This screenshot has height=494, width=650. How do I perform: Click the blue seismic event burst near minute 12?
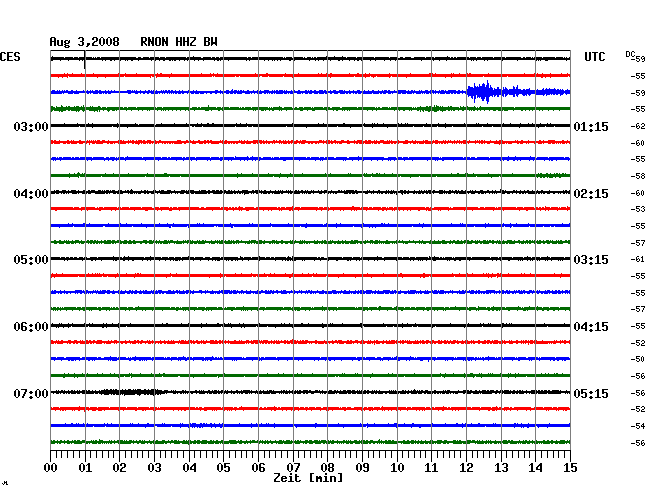click(x=485, y=92)
